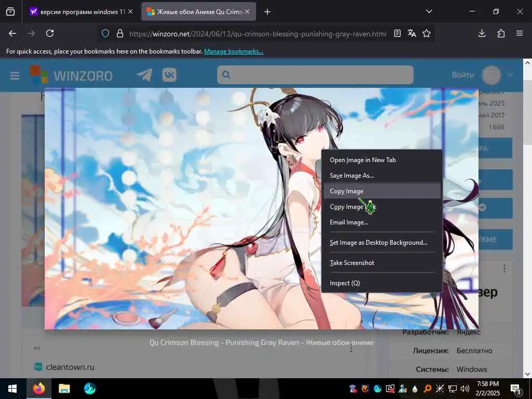
Task: Click the "Windows" systems value
Action: [472, 369]
